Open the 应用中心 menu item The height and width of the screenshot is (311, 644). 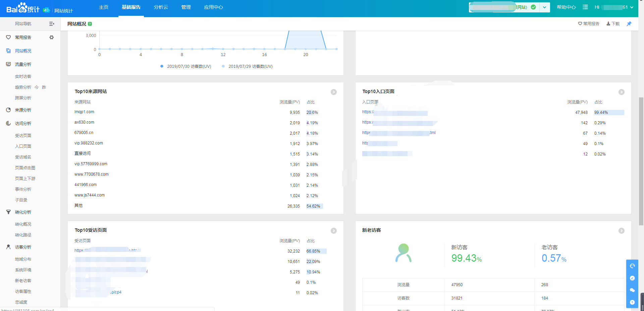(x=213, y=7)
